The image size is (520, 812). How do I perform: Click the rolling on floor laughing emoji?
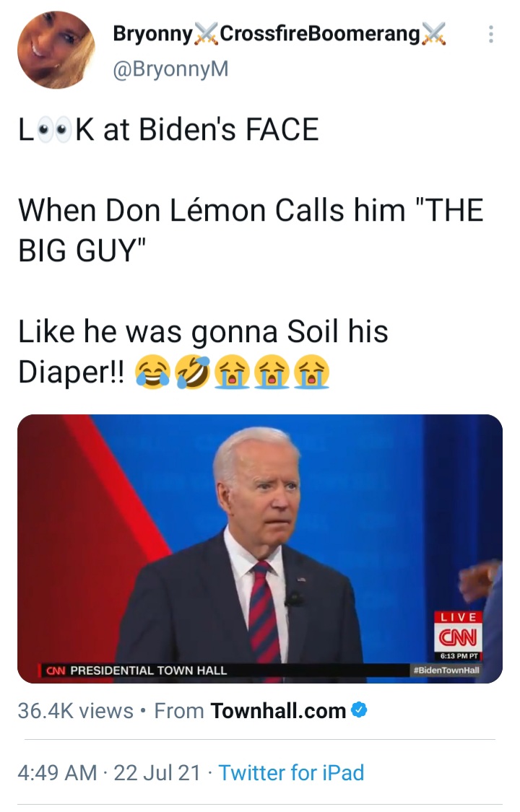point(193,372)
